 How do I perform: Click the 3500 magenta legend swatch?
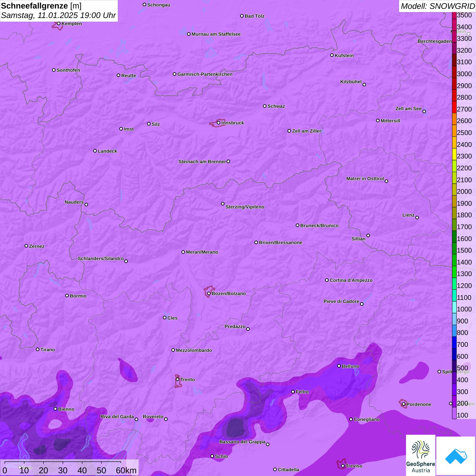454,15
